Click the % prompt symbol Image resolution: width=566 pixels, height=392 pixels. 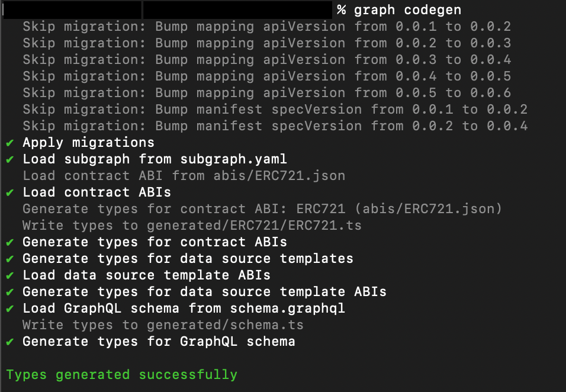tap(341, 10)
